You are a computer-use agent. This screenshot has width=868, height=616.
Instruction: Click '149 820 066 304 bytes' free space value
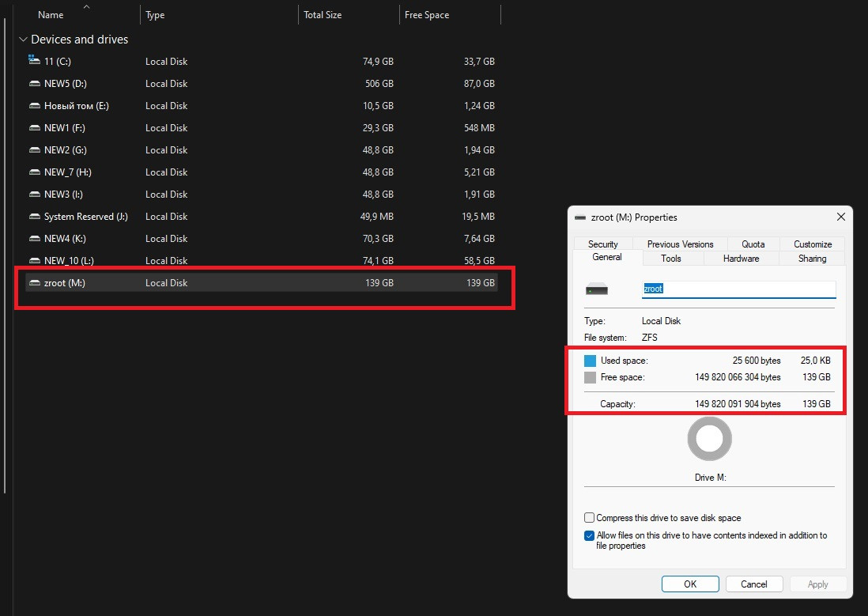738,377
